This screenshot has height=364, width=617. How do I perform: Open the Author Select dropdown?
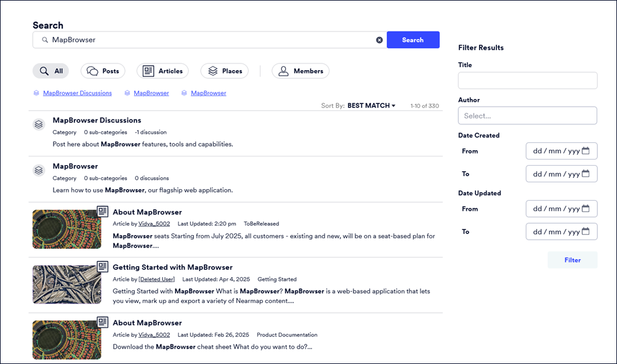(x=527, y=116)
